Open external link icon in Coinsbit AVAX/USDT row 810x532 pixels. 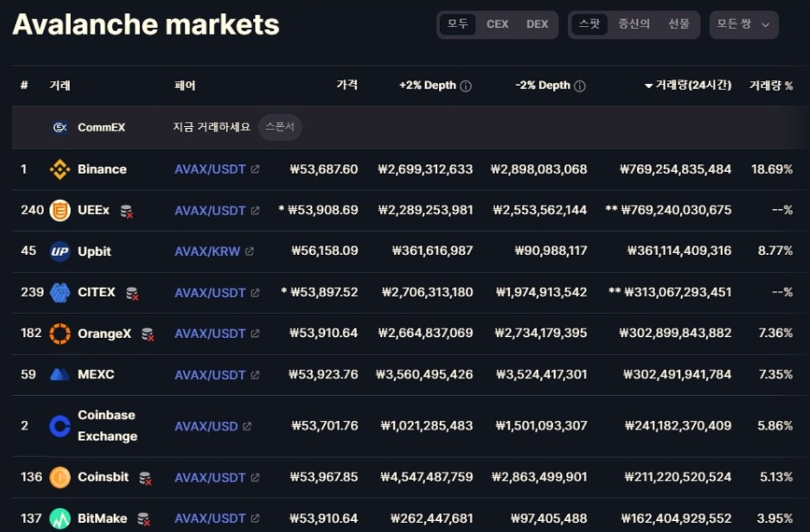255,478
